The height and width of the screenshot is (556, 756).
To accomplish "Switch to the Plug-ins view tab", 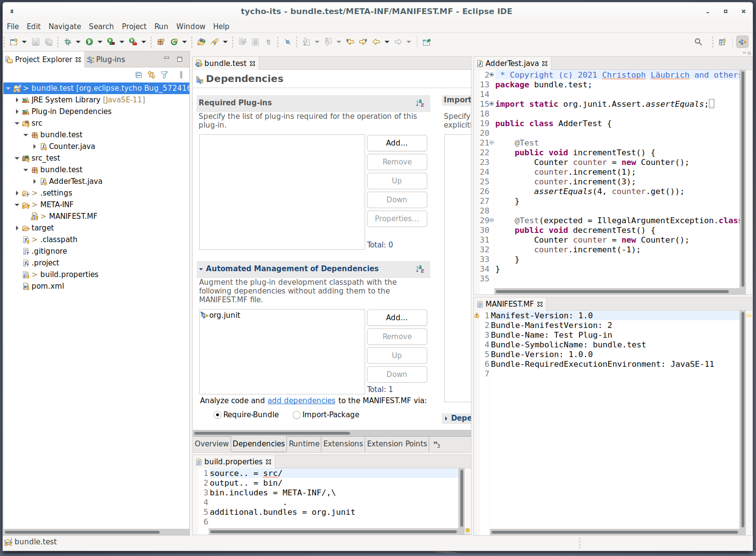I will pos(106,60).
